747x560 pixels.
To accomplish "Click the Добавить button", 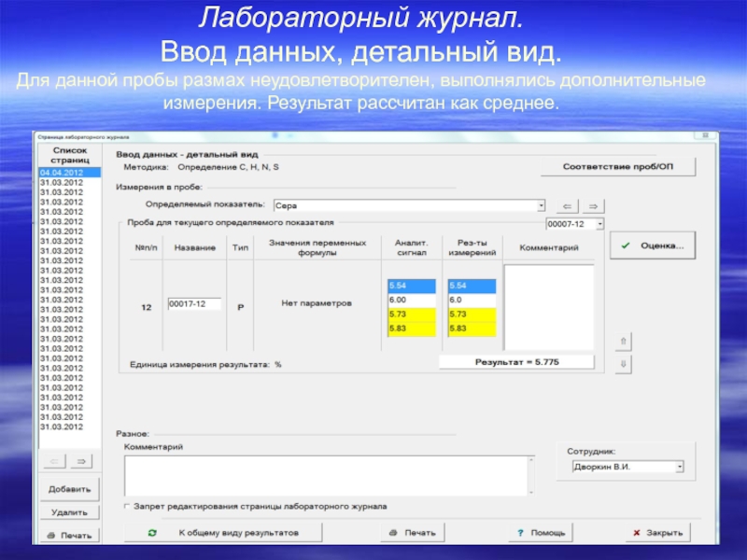I will 69,489.
